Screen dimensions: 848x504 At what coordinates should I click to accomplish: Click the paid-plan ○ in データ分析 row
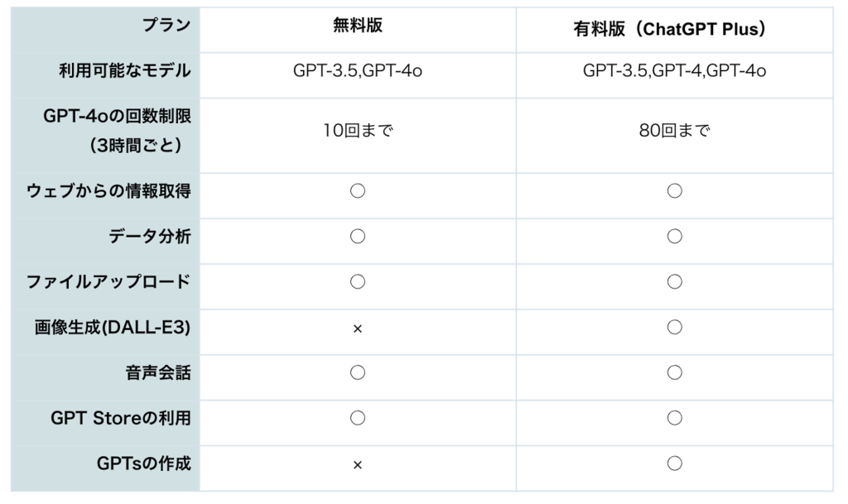[x=674, y=237]
